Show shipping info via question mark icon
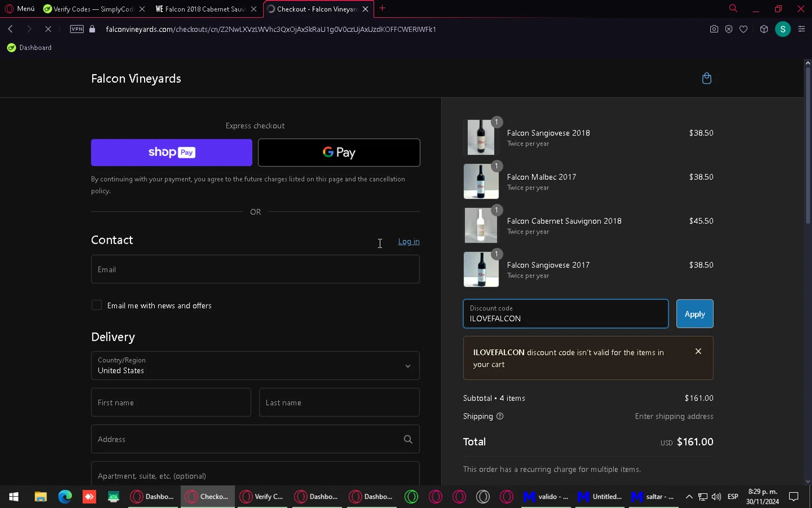 click(x=500, y=416)
